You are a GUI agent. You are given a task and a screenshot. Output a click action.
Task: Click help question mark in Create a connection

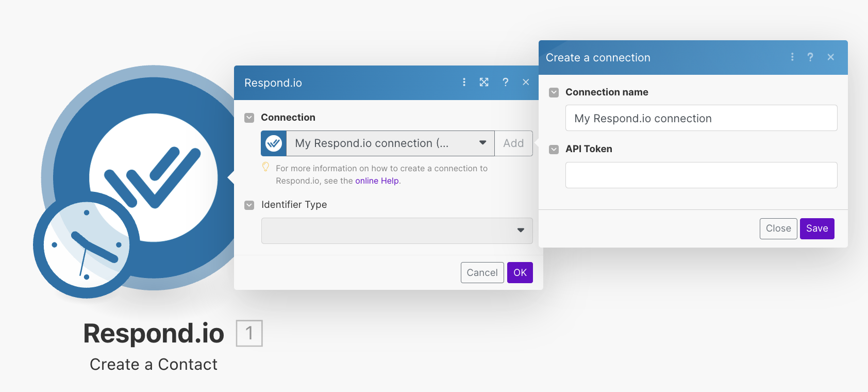pyautogui.click(x=810, y=57)
